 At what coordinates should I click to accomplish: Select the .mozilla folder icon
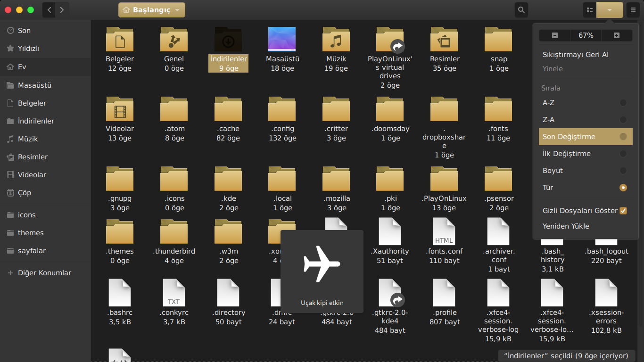click(x=336, y=179)
